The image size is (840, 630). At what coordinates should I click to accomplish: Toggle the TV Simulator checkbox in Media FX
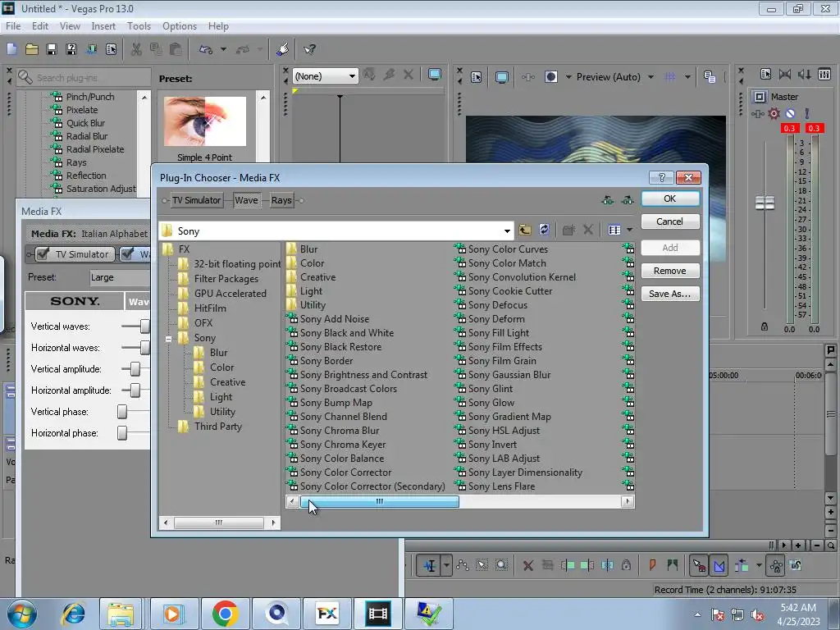(43, 253)
